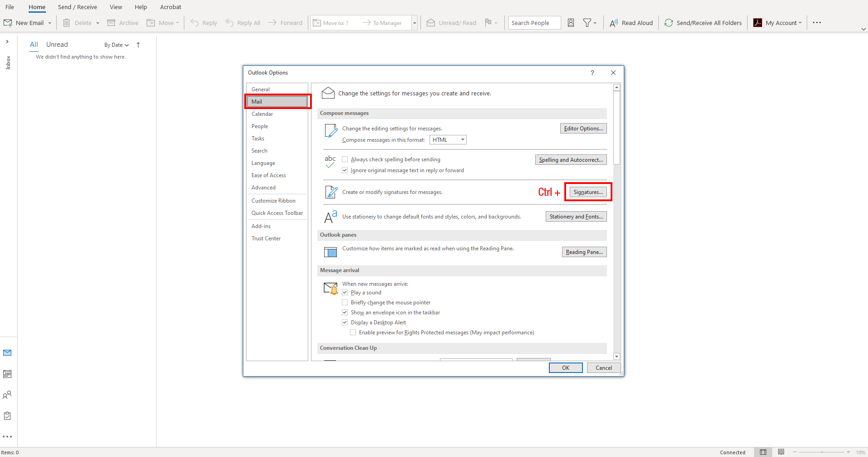
Task: Click the My Account Acrobat icon
Action: coord(758,23)
